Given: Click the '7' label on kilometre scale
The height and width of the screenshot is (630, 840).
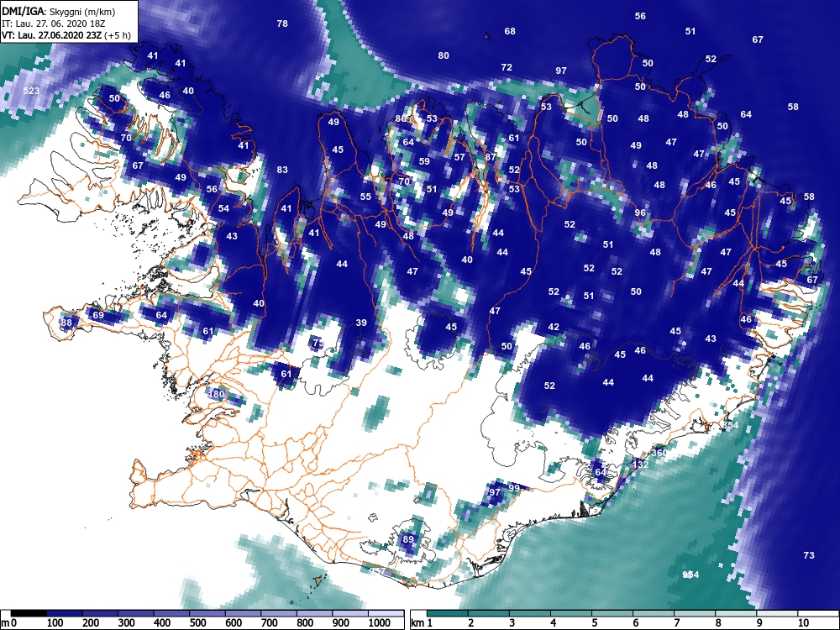Looking at the screenshot, I should click(676, 622).
